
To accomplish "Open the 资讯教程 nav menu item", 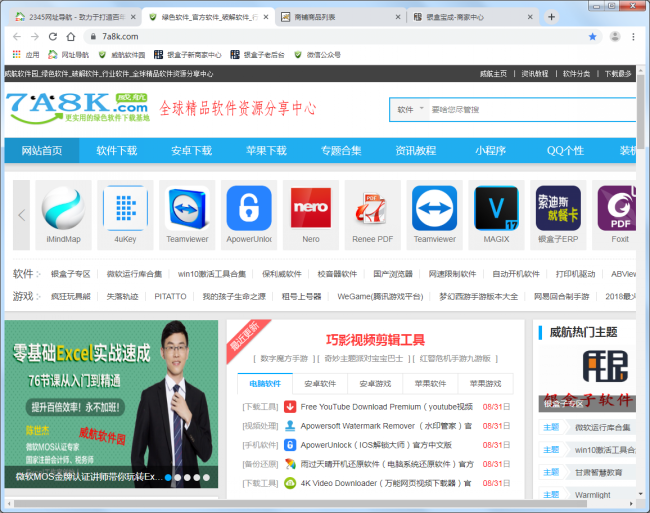I will tap(416, 150).
